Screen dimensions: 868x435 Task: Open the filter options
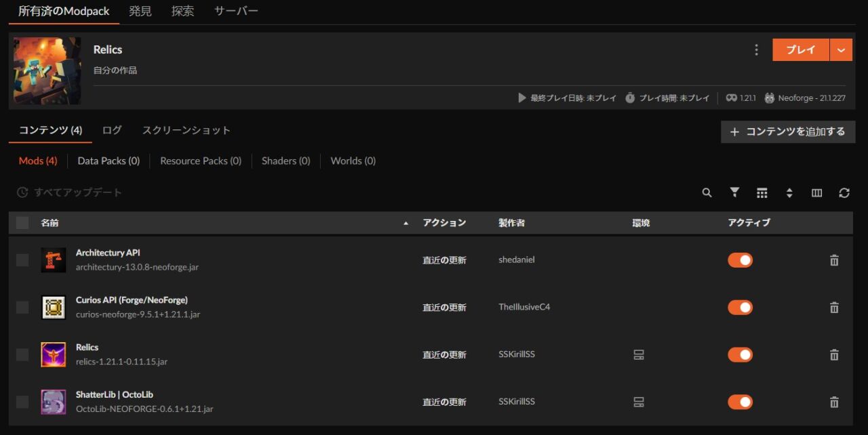734,192
